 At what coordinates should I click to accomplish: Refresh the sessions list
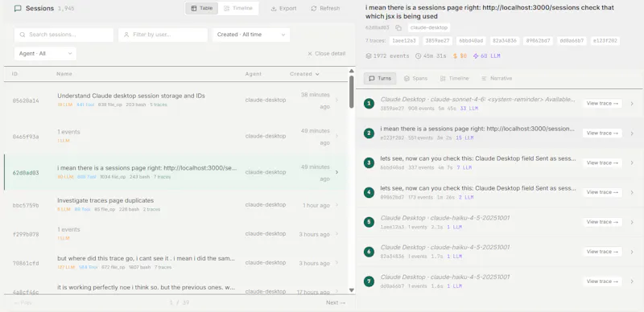point(325,8)
